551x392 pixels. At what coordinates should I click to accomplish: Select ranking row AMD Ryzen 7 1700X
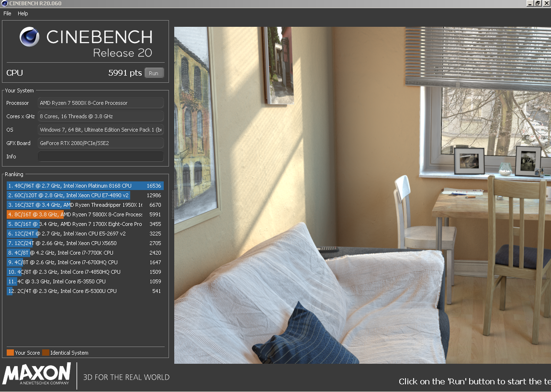point(85,224)
